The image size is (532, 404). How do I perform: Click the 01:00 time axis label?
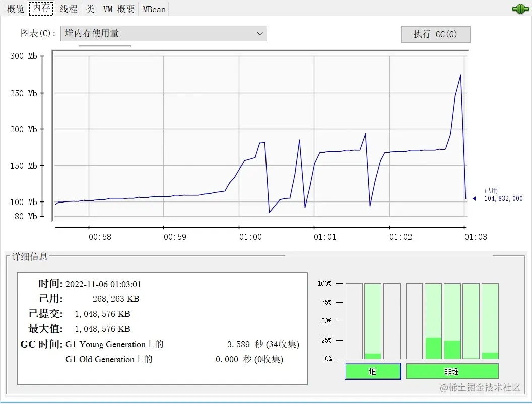tap(250, 237)
